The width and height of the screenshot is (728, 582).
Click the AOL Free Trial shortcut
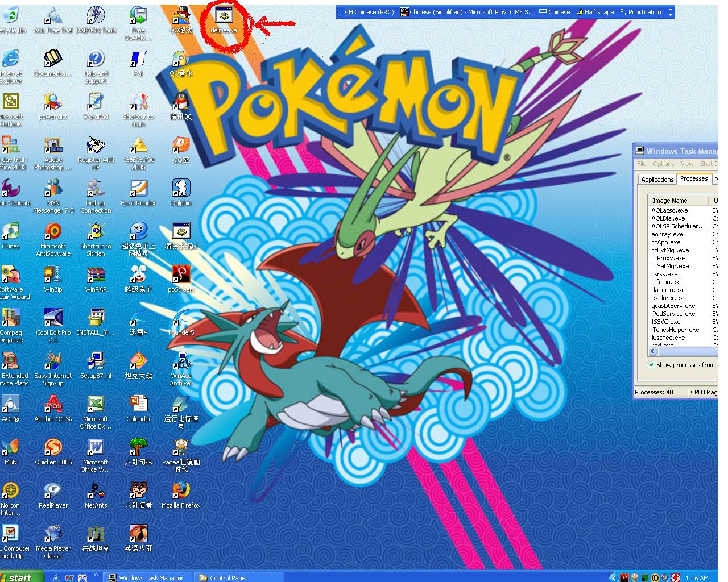(x=53, y=20)
